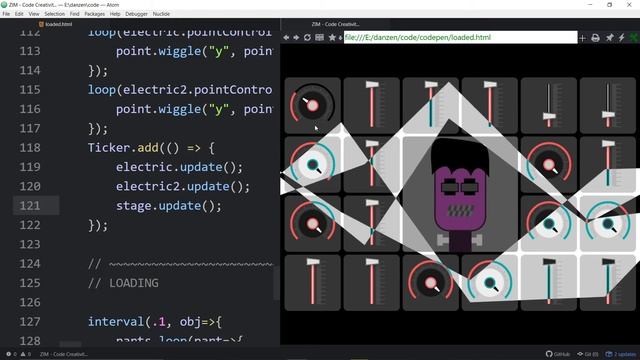Click the plus icon after the URL bar
Image resolution: width=640 pixels, height=360 pixels.
click(582, 38)
